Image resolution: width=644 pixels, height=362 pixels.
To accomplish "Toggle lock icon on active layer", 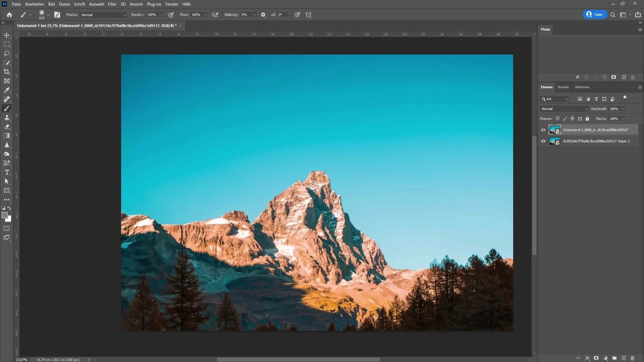I will pos(587,118).
